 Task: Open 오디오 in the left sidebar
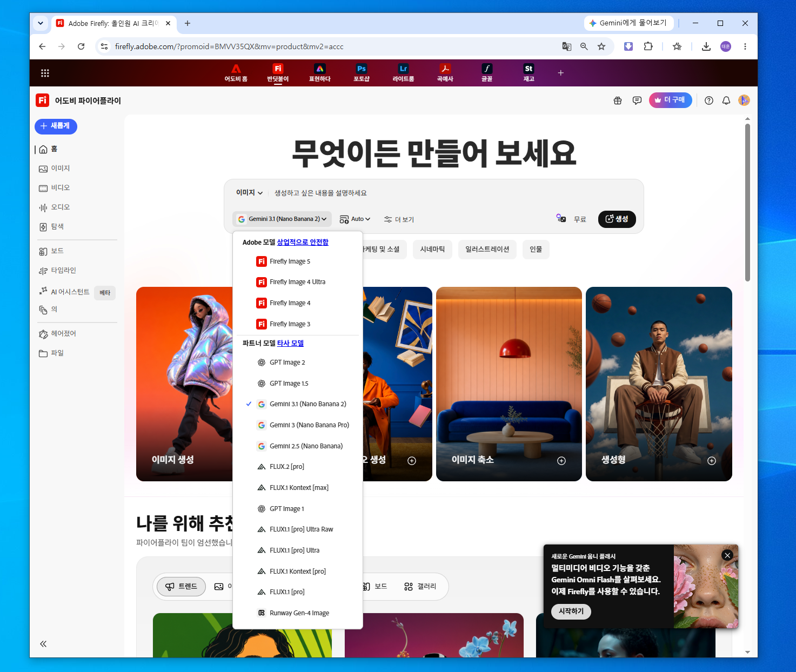(x=54, y=207)
